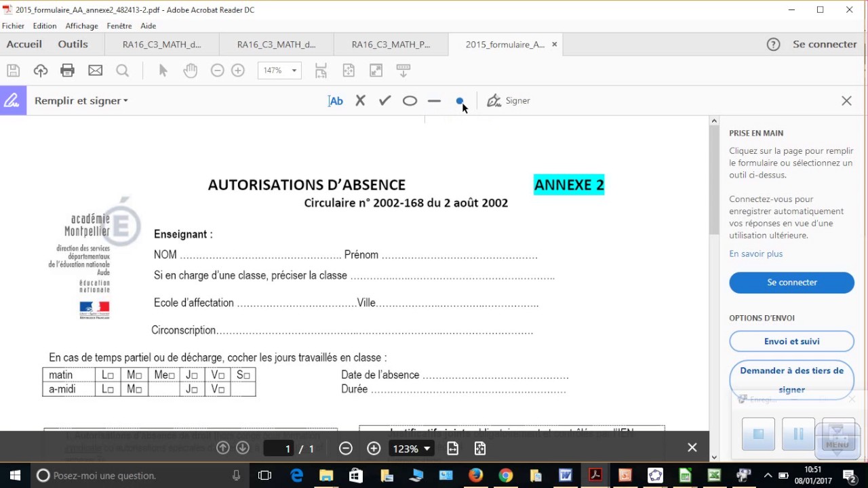Open the En savoir plus link
868x488 pixels.
coord(755,253)
